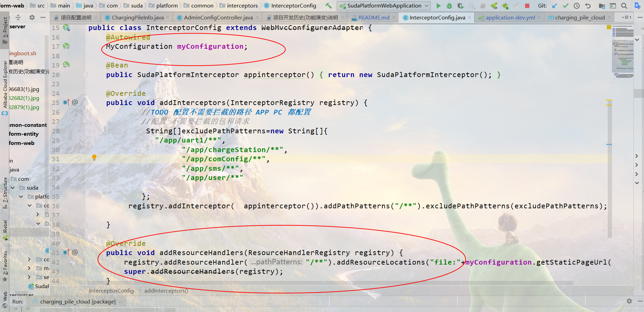Expand folded appinterceptor method at line 20
The image size is (644, 312).
(x=85, y=75)
